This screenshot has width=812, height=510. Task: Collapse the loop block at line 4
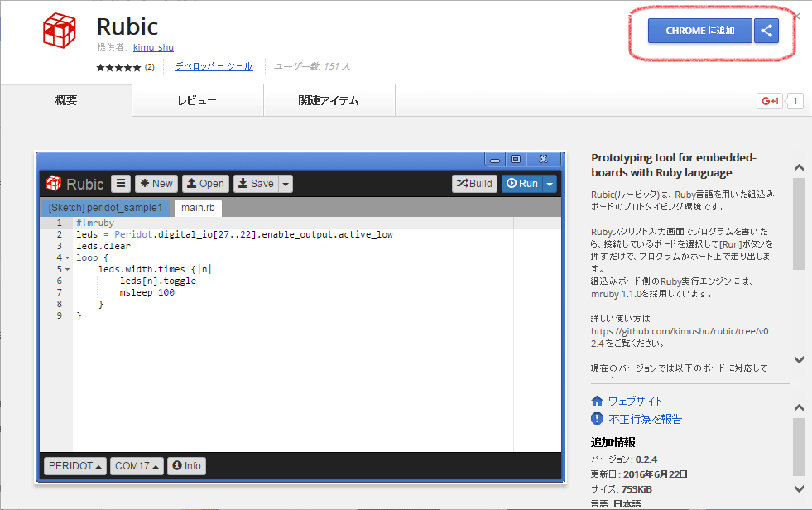67,258
